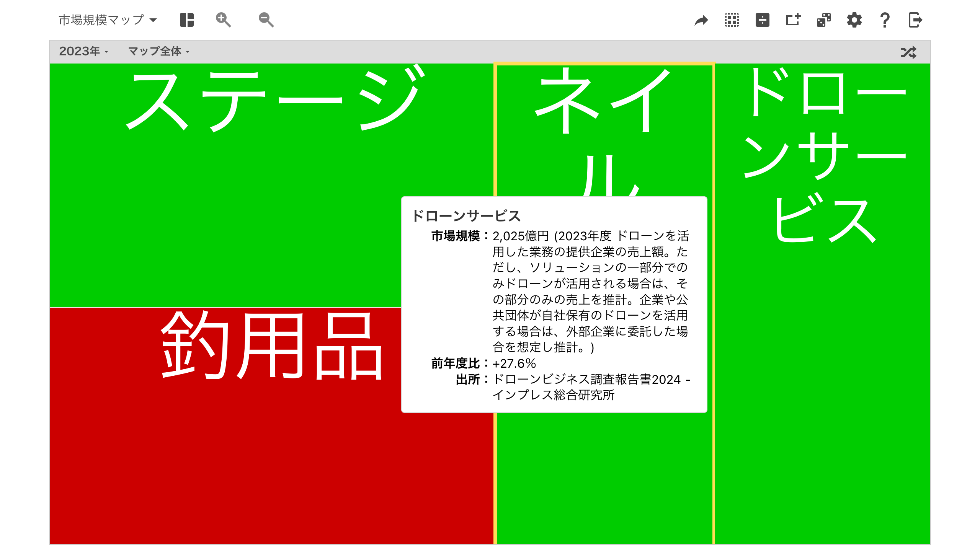The image size is (980, 551).
Task: Click the 2,025億円 market size value
Action: pos(521,236)
